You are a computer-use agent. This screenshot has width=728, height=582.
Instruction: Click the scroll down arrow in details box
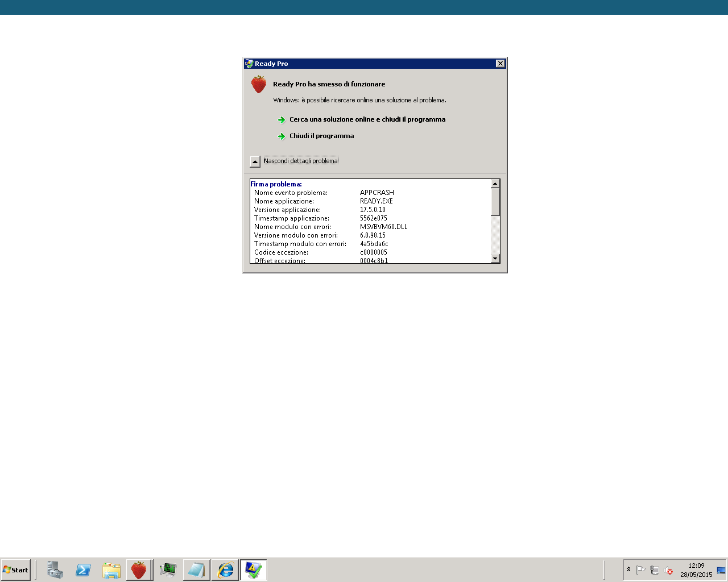(495, 259)
